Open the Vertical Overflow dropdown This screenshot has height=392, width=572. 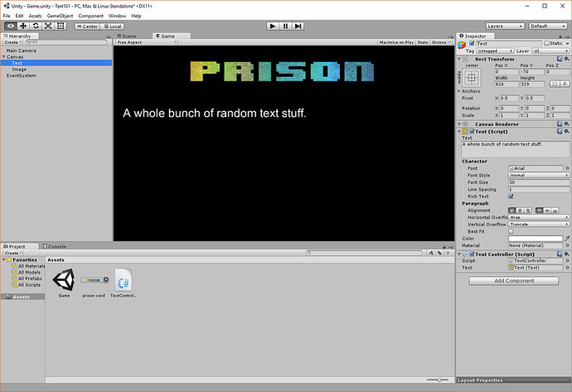[539, 225]
